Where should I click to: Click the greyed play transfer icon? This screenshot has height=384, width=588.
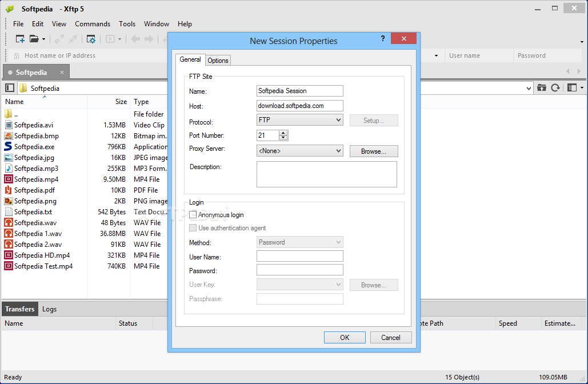coord(110,39)
